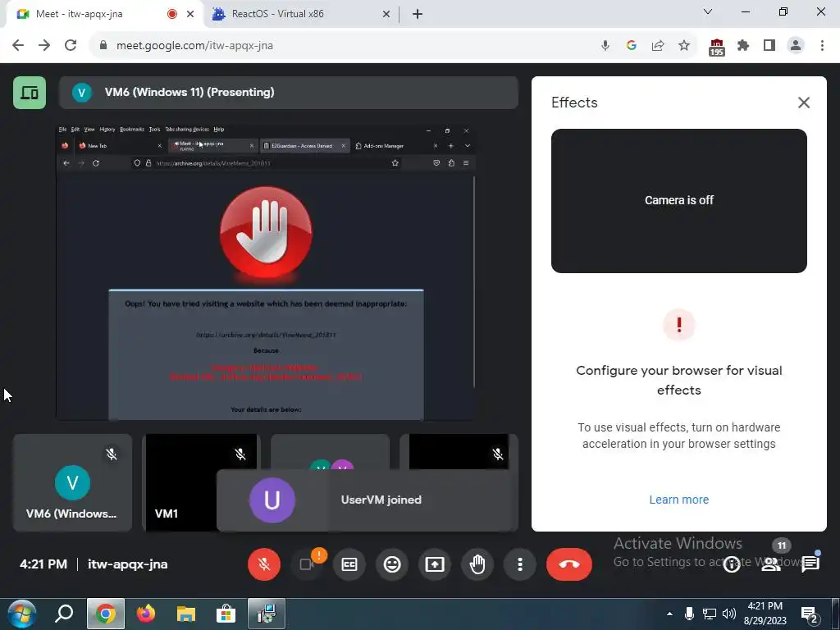This screenshot has width=840, height=630.
Task: Bookmark this tab with the star
Action: 684,46
